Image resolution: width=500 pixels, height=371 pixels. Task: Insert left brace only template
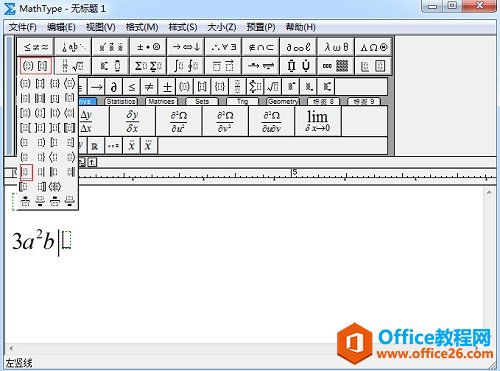tap(25, 157)
